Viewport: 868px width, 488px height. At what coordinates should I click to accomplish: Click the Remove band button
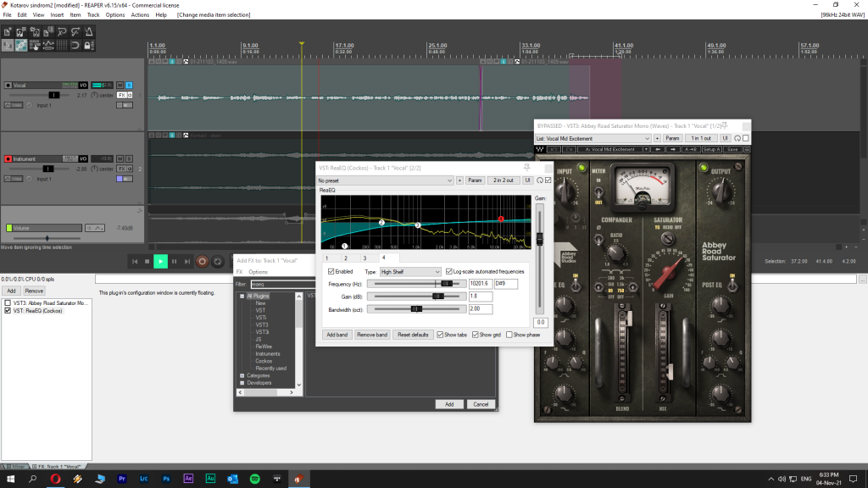tap(372, 335)
